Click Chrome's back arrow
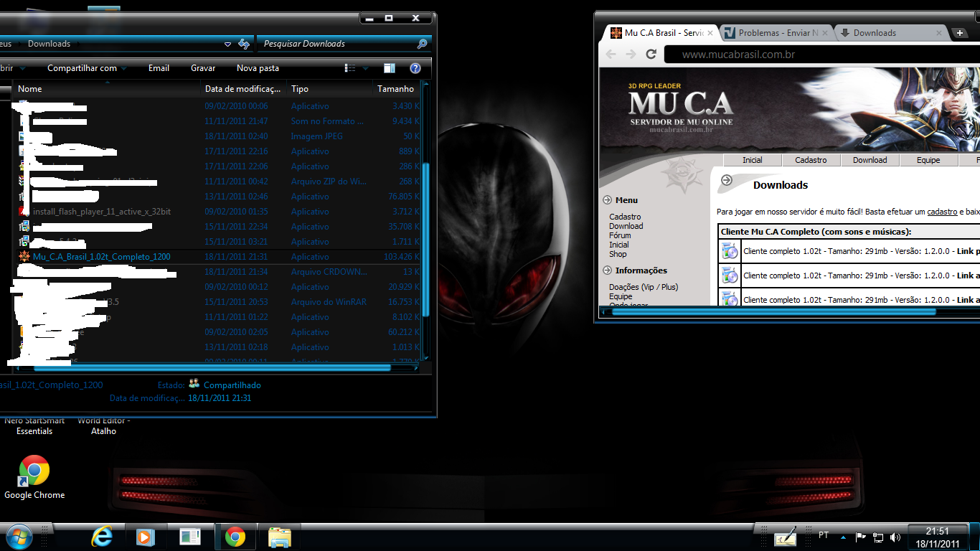The width and height of the screenshot is (980, 551). click(611, 55)
